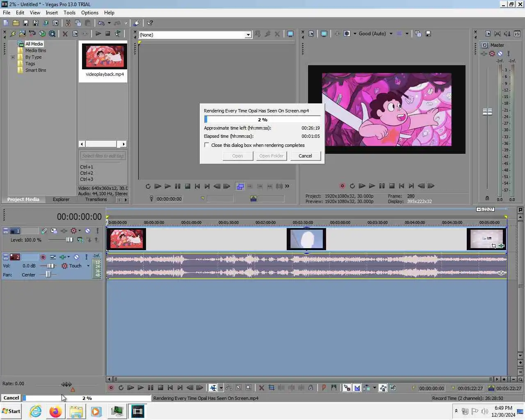Screen dimensions: 525x420
Task: Open the Tools menu
Action: click(x=69, y=13)
